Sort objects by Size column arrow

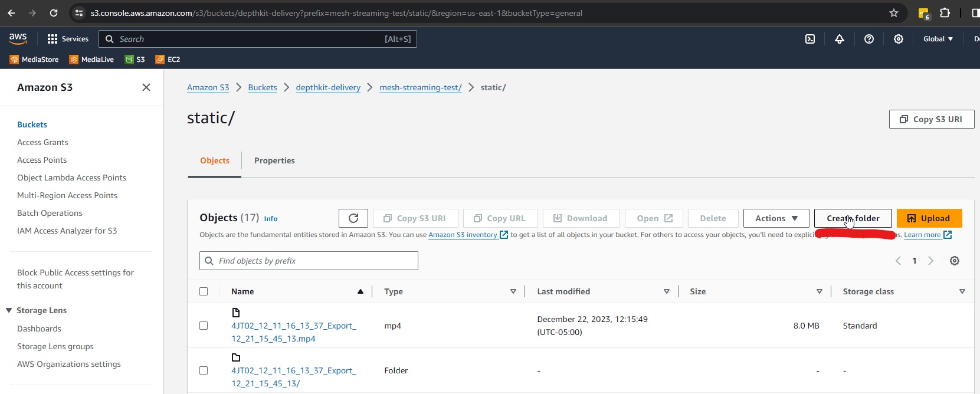click(x=820, y=291)
